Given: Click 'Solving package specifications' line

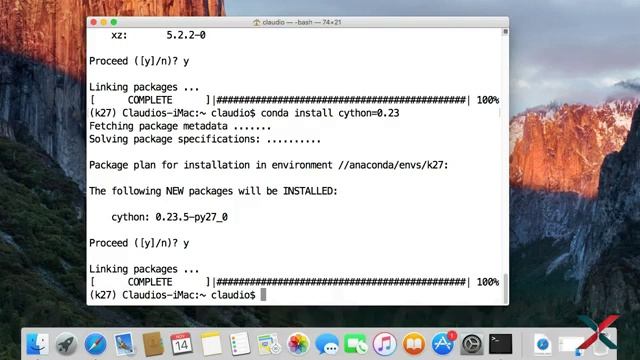Looking at the screenshot, I should 205,139.
